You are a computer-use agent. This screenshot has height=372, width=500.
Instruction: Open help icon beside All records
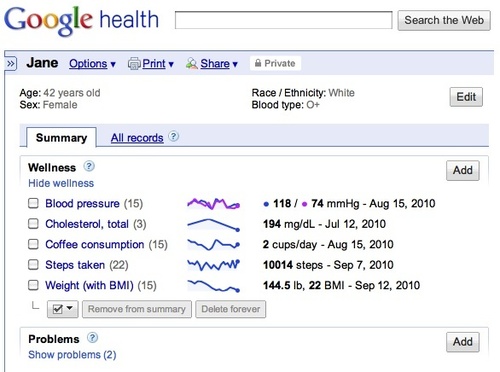click(173, 136)
